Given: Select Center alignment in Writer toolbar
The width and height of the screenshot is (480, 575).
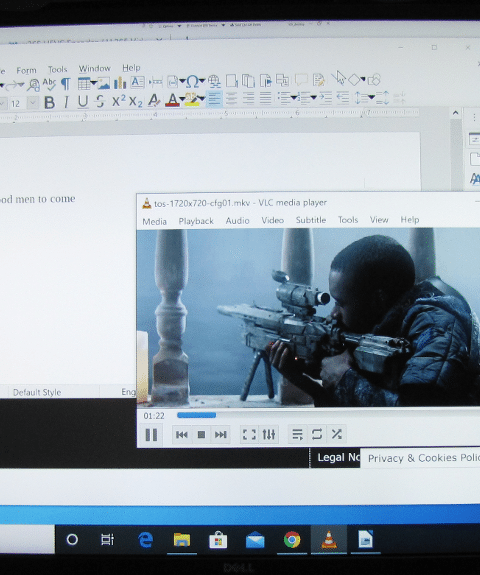Looking at the screenshot, I should point(231,99).
